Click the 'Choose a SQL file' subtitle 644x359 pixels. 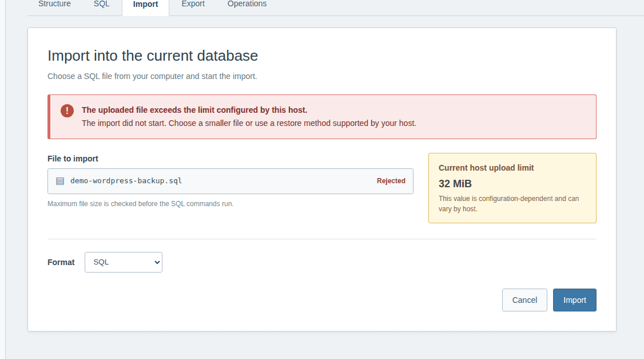tap(152, 77)
